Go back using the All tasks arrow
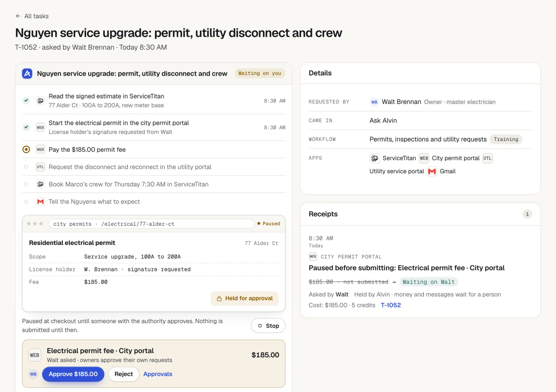 (18, 16)
